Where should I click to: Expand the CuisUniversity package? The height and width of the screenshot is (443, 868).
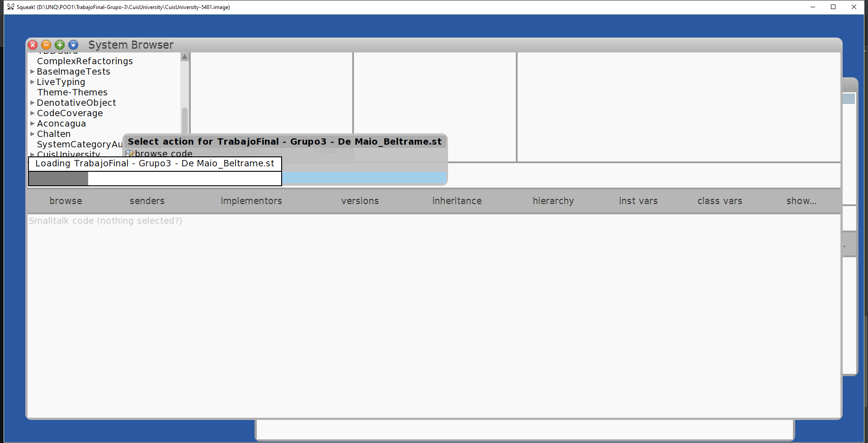32,154
